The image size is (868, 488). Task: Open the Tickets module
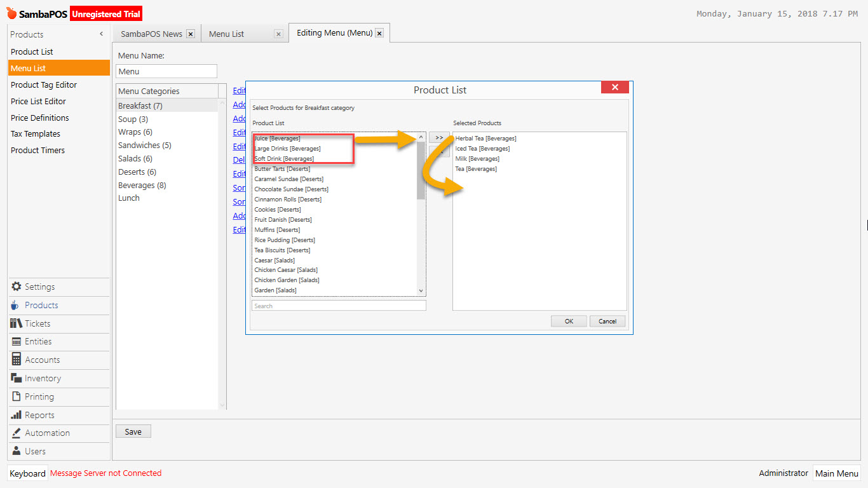[36, 323]
